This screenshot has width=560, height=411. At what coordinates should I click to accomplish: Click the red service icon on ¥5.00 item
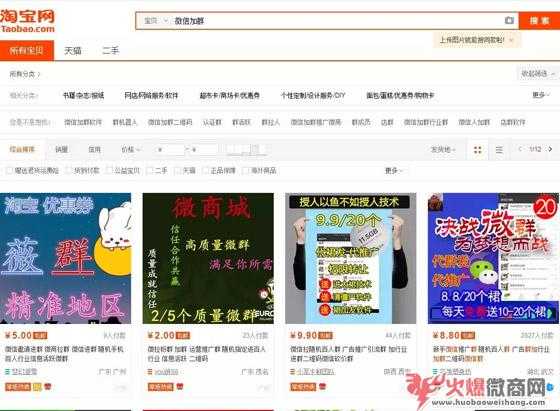tap(48, 386)
